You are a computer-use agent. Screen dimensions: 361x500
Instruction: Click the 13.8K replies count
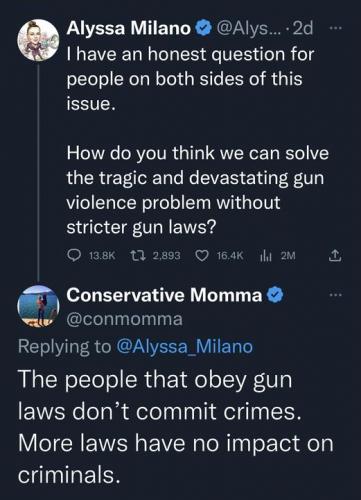(x=102, y=256)
